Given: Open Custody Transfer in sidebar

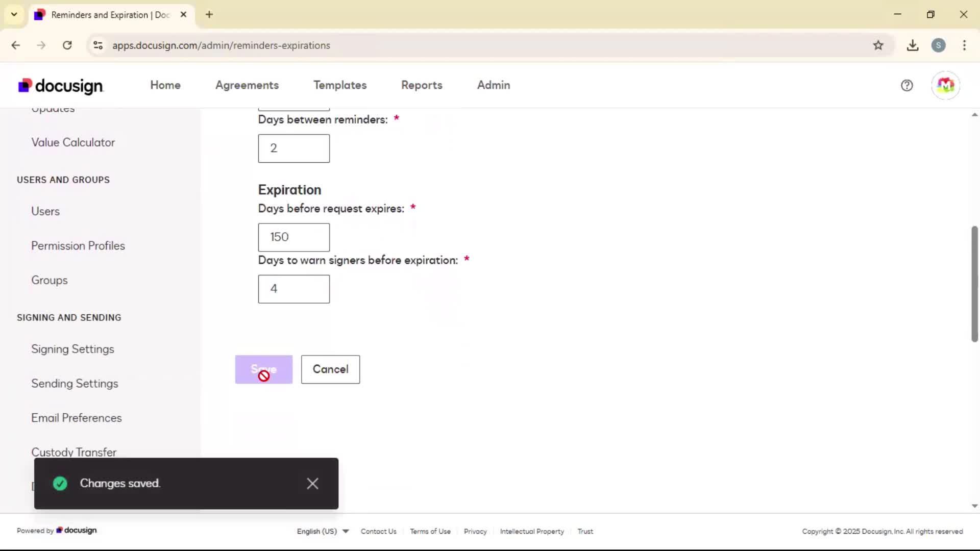Looking at the screenshot, I should pyautogui.click(x=74, y=452).
